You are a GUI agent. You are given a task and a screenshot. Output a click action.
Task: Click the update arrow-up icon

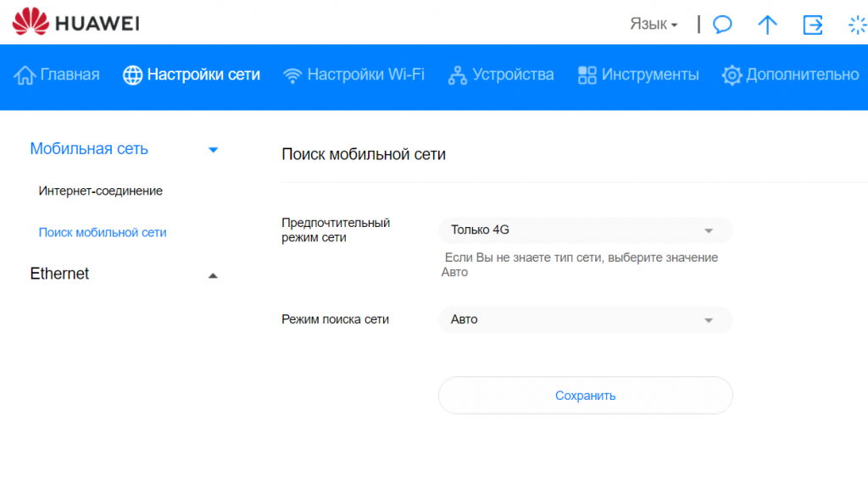767,25
